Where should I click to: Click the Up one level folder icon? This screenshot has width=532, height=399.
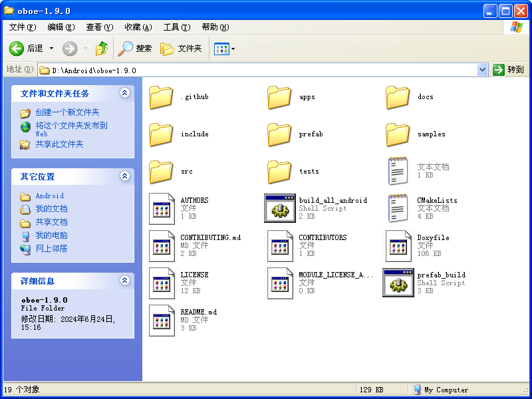click(102, 49)
